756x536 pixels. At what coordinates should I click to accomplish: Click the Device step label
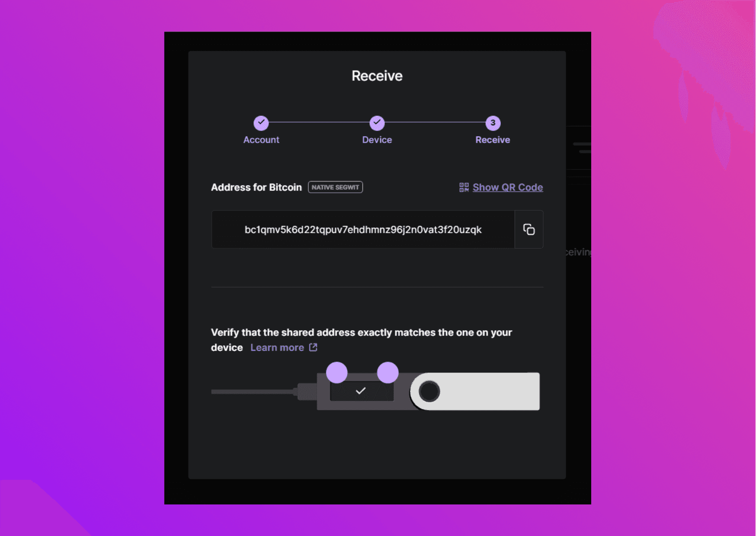point(377,140)
